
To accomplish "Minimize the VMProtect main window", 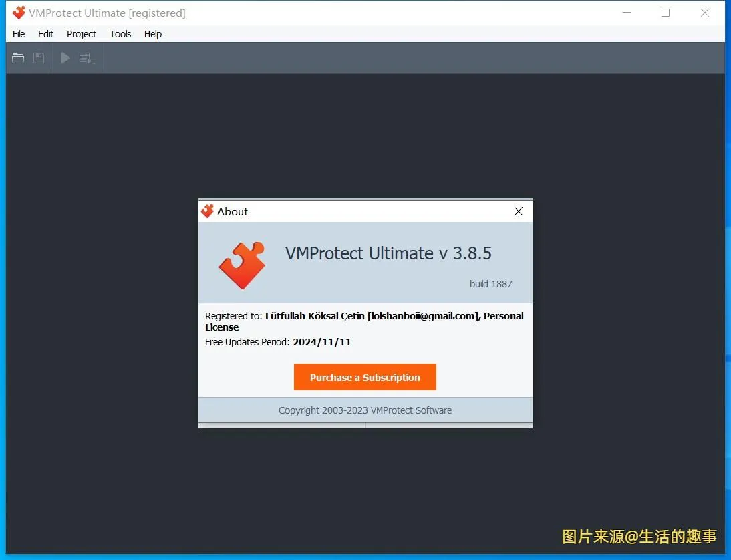I will point(627,12).
